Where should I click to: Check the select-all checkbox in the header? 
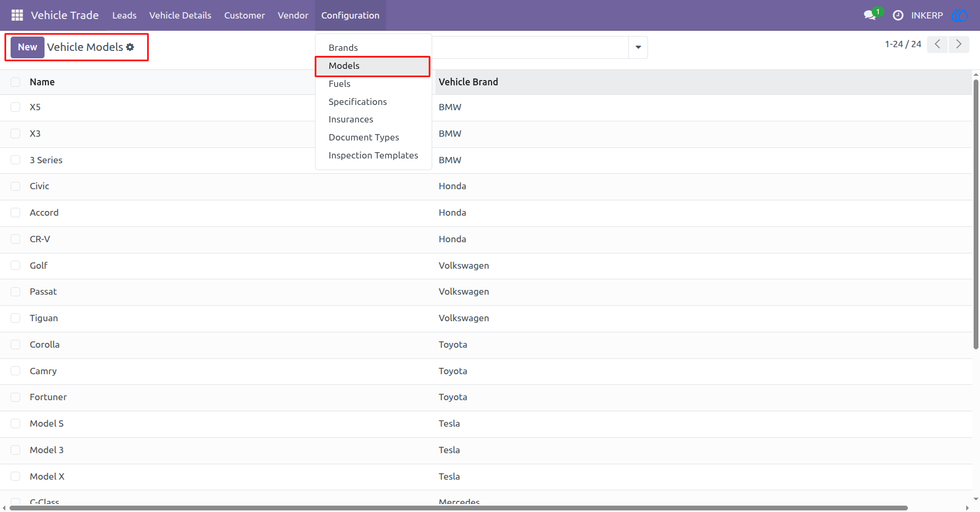(15, 82)
